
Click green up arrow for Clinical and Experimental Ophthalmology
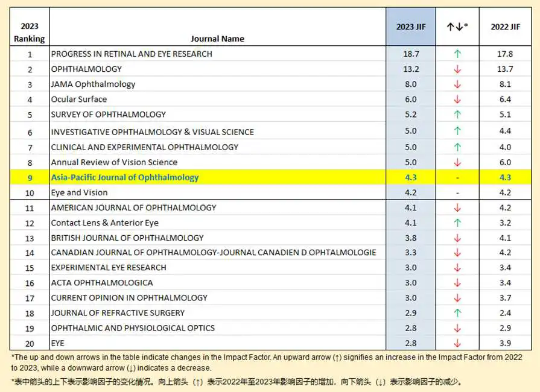457,147
